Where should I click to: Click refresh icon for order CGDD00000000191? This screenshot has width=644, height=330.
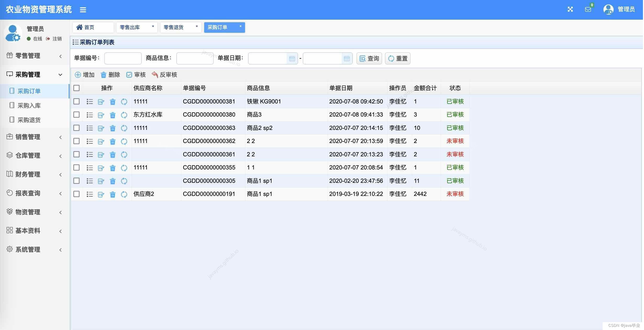124,194
